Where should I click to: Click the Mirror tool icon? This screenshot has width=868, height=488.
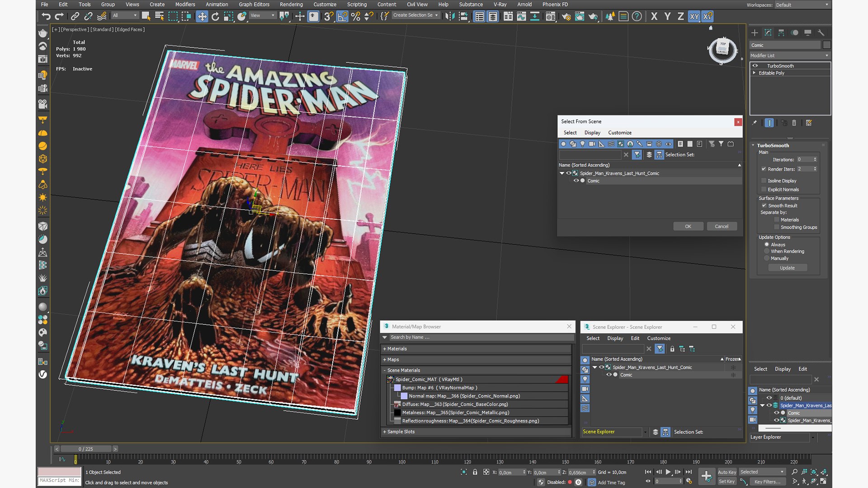coord(450,17)
